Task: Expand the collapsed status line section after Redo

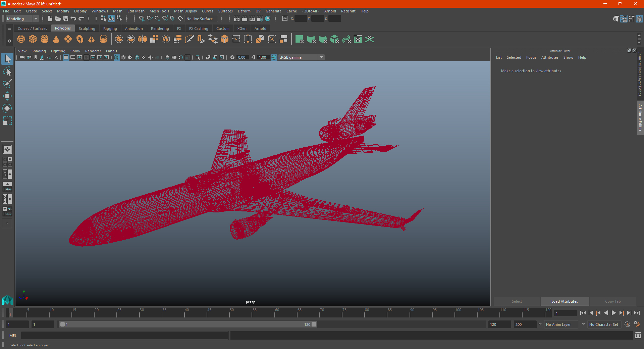Action: pos(89,18)
